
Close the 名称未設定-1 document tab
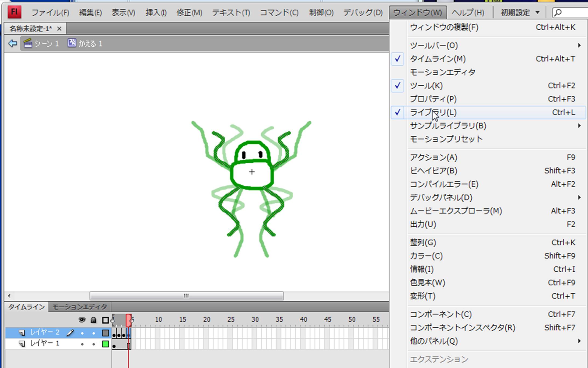pyautogui.click(x=59, y=28)
